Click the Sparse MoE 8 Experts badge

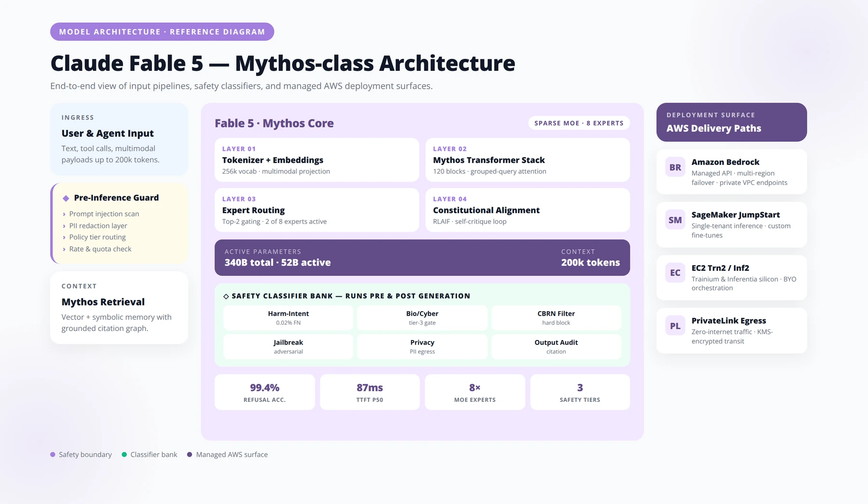(x=579, y=123)
